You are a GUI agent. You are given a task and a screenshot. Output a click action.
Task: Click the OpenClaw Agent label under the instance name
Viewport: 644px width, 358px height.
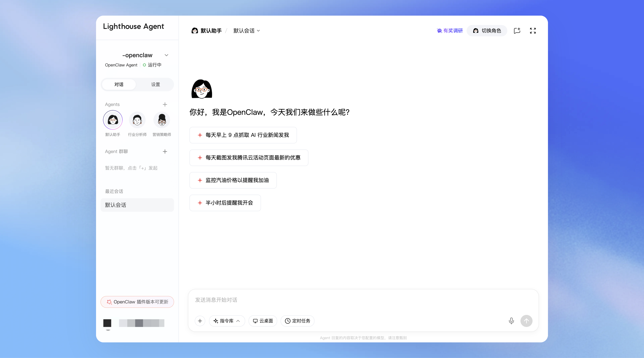pos(121,65)
